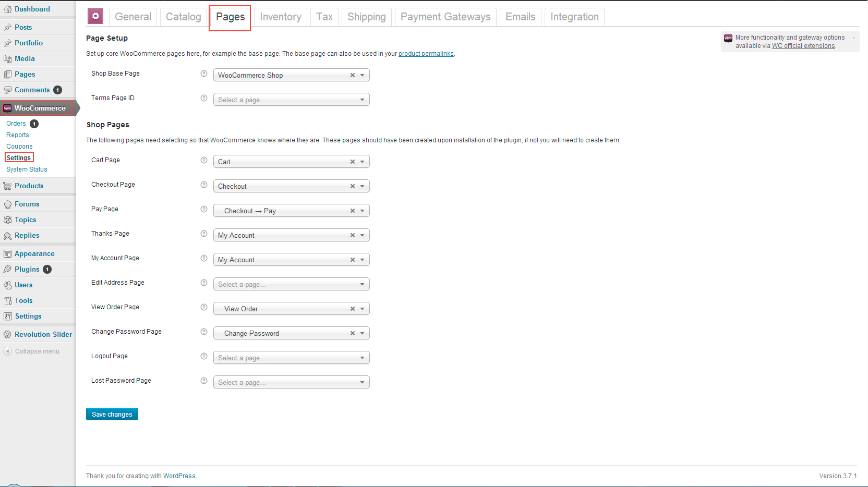This screenshot has height=487, width=868.
Task: Open Reports under WooCommerce menu
Action: [x=18, y=135]
